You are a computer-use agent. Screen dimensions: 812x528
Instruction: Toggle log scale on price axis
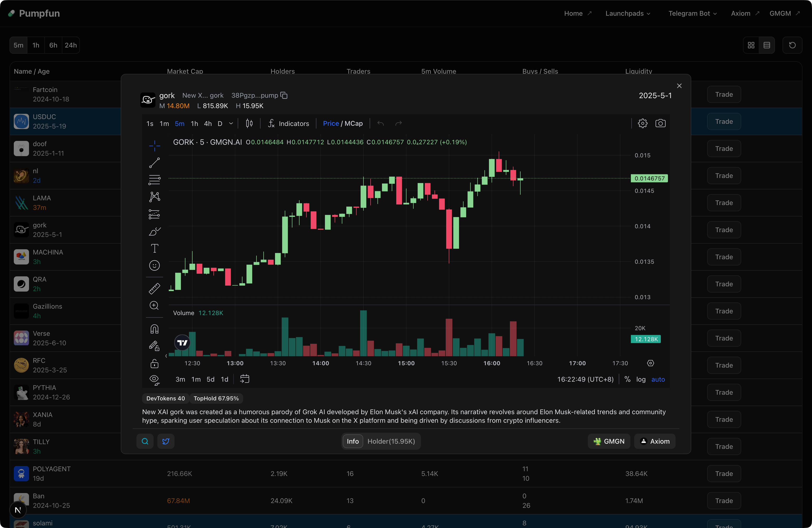pos(641,379)
